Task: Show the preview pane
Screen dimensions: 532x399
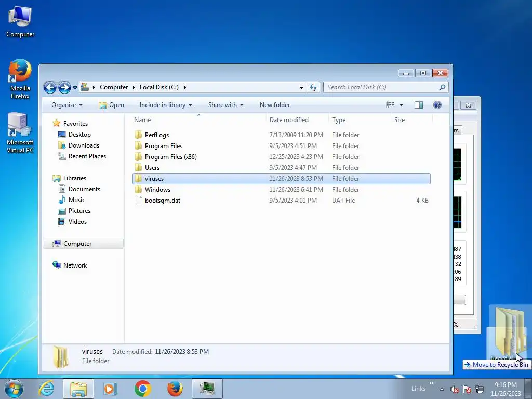Action: coord(419,105)
